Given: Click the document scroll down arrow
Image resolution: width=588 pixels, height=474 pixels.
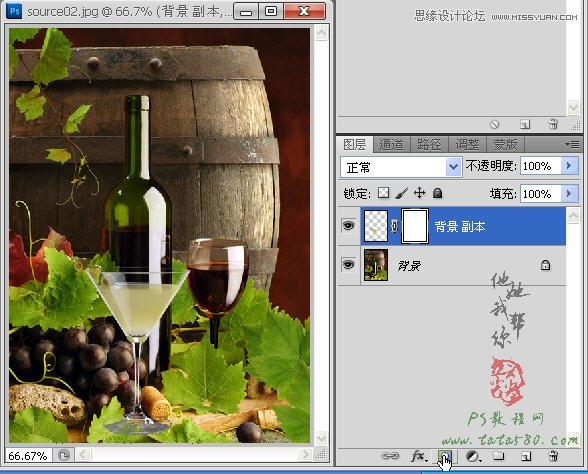Looking at the screenshot, I should 321,438.
